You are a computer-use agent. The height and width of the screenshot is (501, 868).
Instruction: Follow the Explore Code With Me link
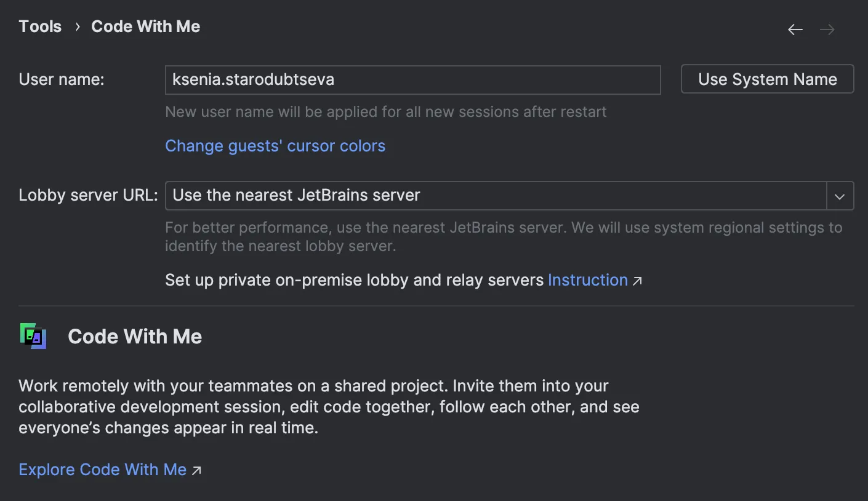tap(102, 470)
